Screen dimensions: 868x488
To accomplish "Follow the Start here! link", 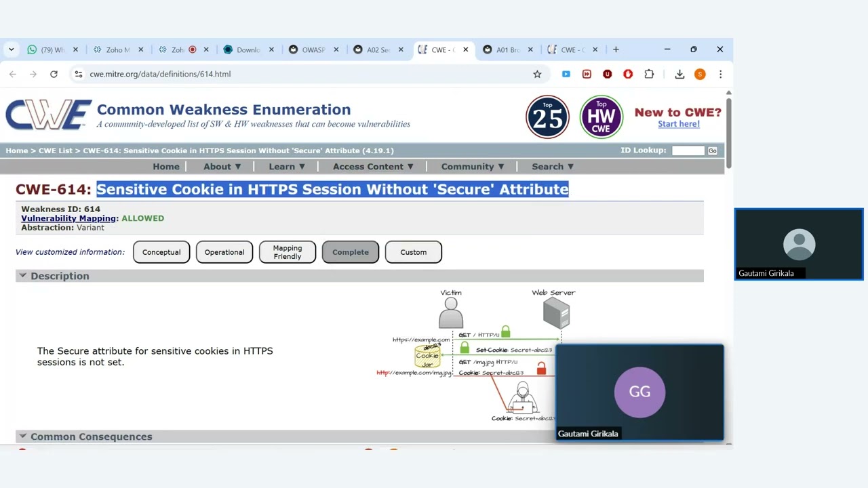I will coord(679,124).
